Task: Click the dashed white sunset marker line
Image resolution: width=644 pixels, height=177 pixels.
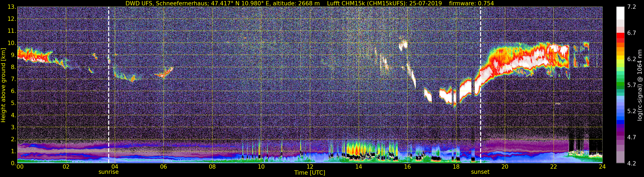Action: tap(480, 85)
